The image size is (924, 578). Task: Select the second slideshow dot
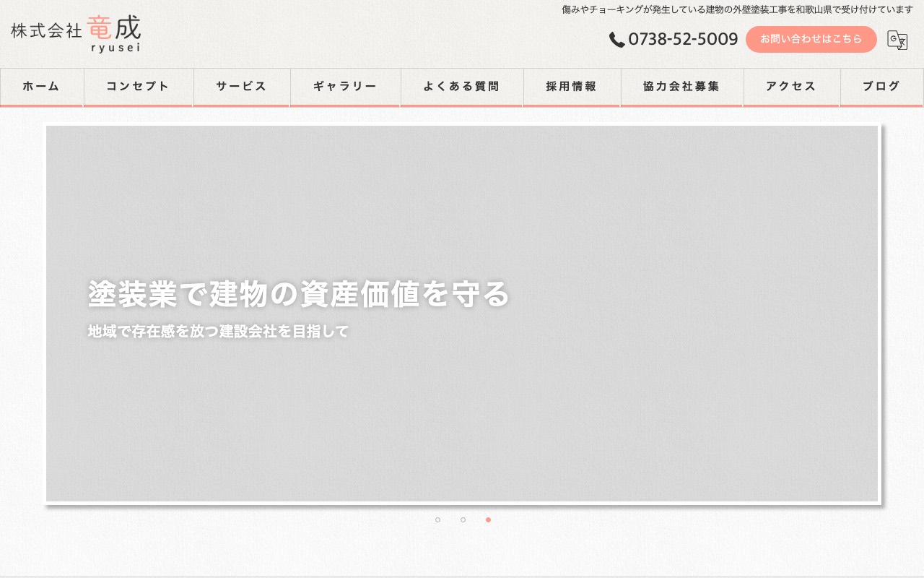[463, 519]
